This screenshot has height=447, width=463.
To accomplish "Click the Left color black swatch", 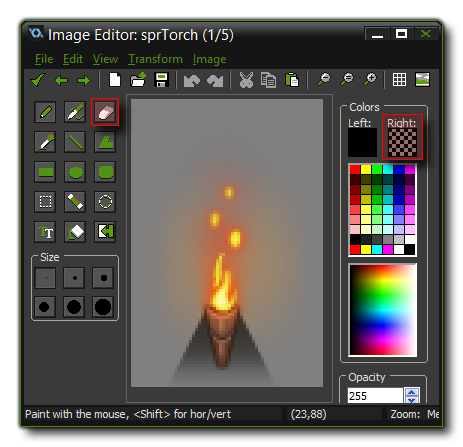I will coord(362,142).
